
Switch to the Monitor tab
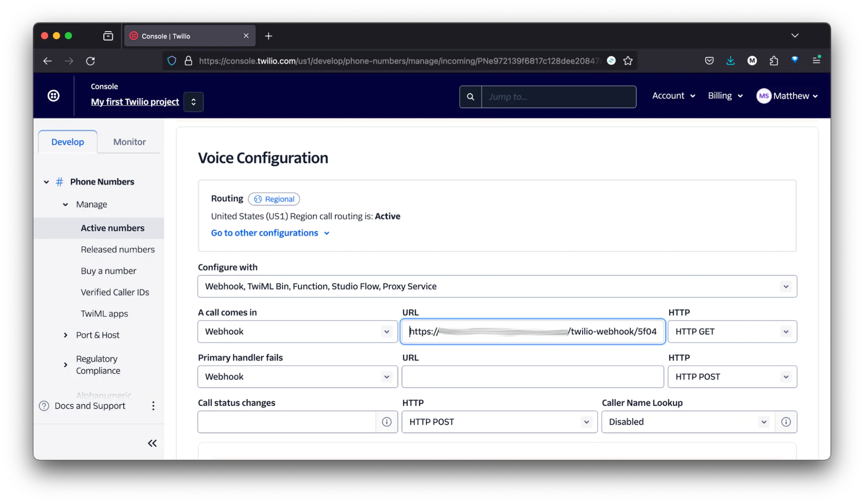point(129,142)
